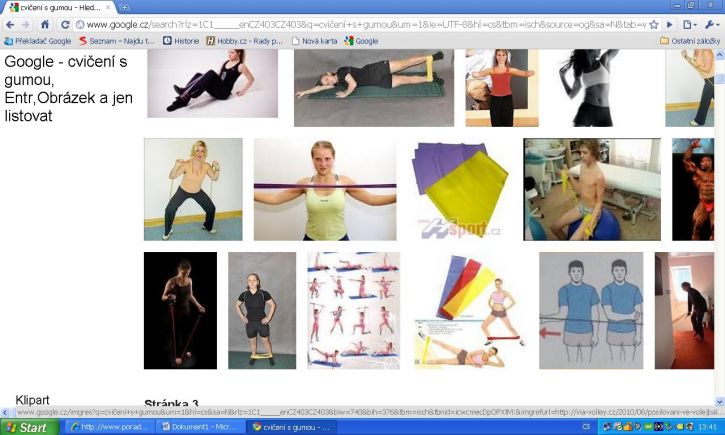Viewport: 725px width, 435px height.
Task: Close the cvičení s gumou tab
Action: coord(108,7)
